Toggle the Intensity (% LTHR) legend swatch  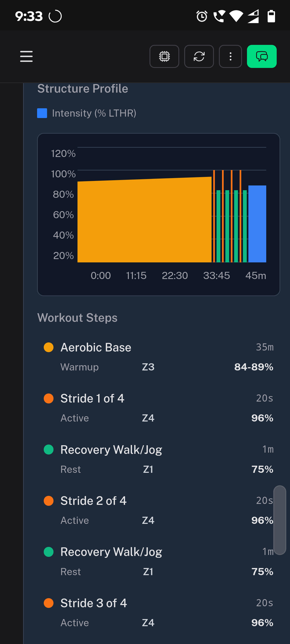click(42, 113)
